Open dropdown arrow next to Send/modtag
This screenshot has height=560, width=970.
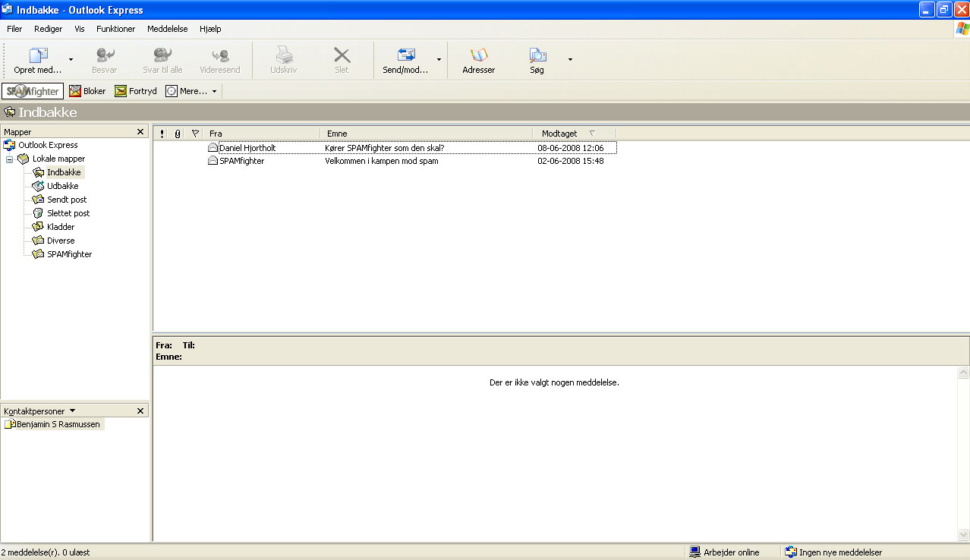(x=439, y=59)
